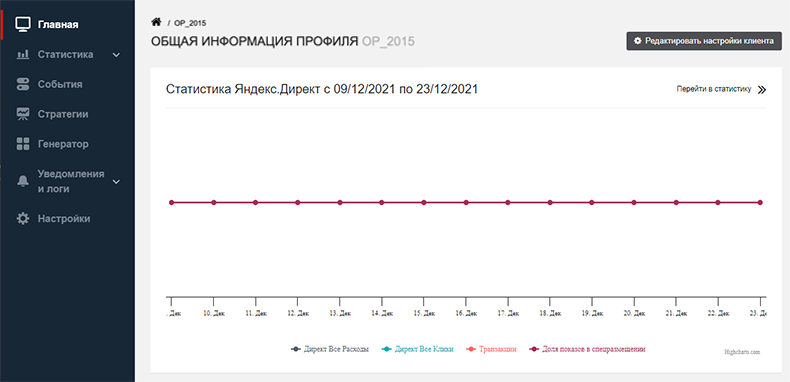The height and width of the screenshot is (382, 790).
Task: Toggle the Транзакции legend series
Action: click(x=491, y=349)
